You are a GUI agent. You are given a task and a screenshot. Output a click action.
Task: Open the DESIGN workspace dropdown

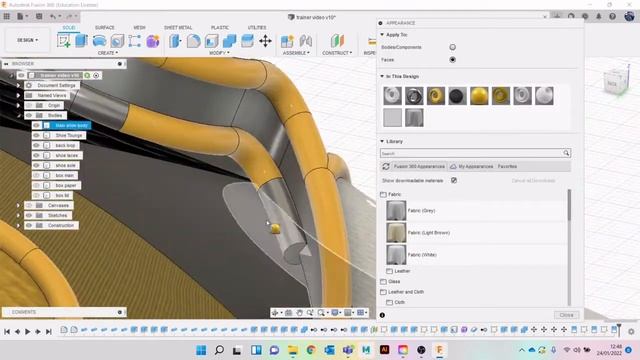pos(27,40)
